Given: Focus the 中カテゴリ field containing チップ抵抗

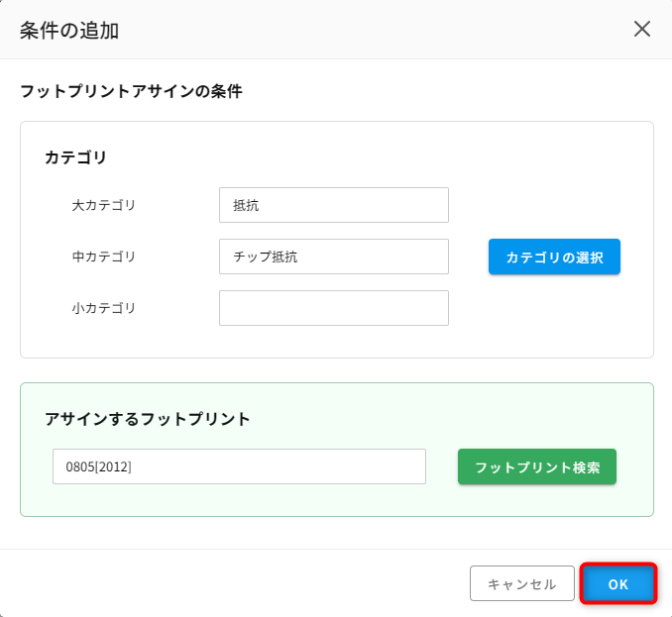Looking at the screenshot, I should (x=334, y=257).
